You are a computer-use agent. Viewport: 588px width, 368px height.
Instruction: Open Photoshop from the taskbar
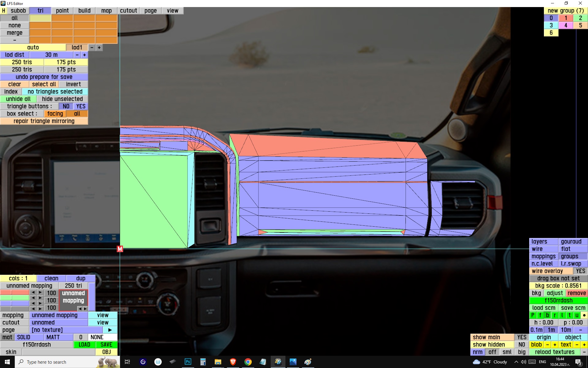click(188, 362)
